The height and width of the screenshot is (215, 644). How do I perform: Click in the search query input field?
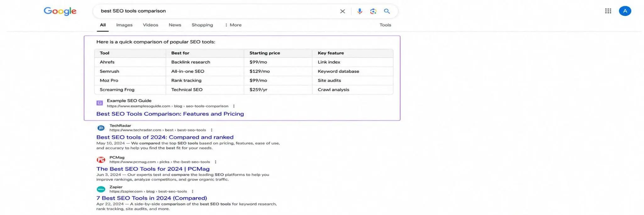click(x=217, y=11)
